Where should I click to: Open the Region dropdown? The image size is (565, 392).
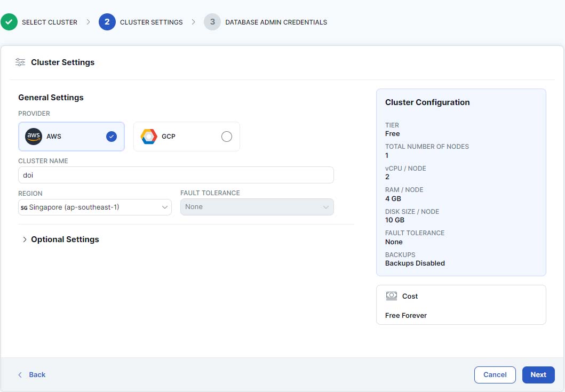(95, 207)
